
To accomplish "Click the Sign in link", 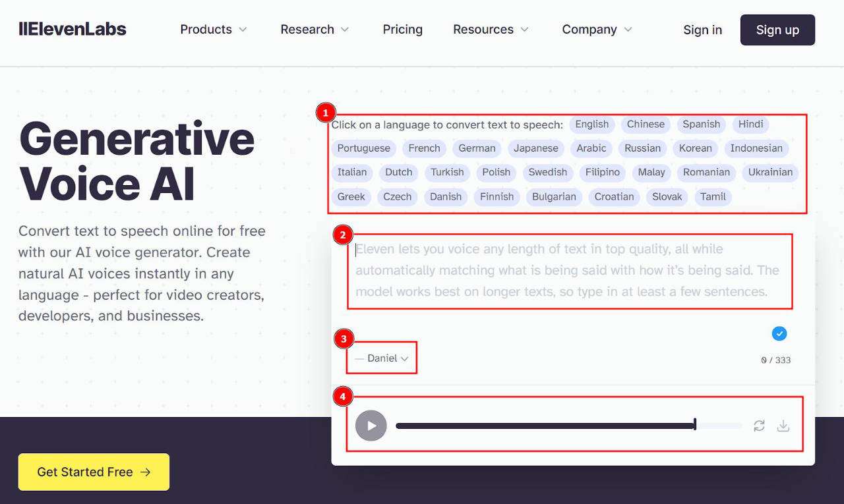I will [702, 30].
